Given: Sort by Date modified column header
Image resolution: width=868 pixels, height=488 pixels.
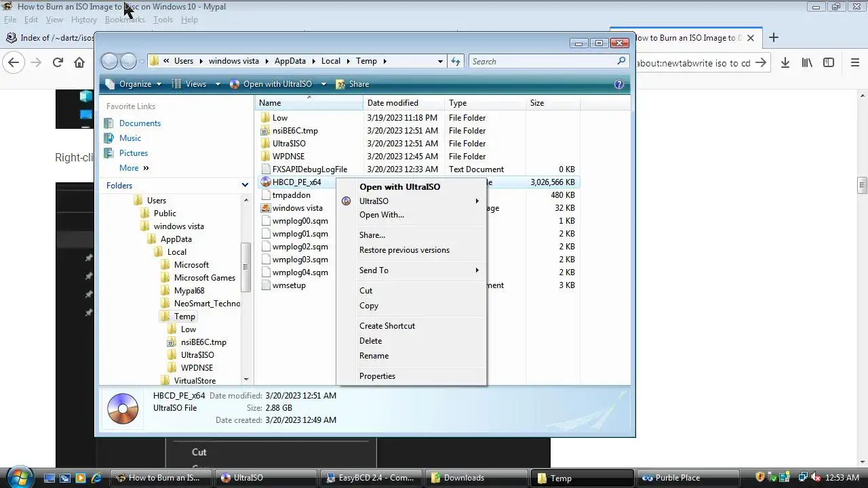Looking at the screenshot, I should coord(404,103).
